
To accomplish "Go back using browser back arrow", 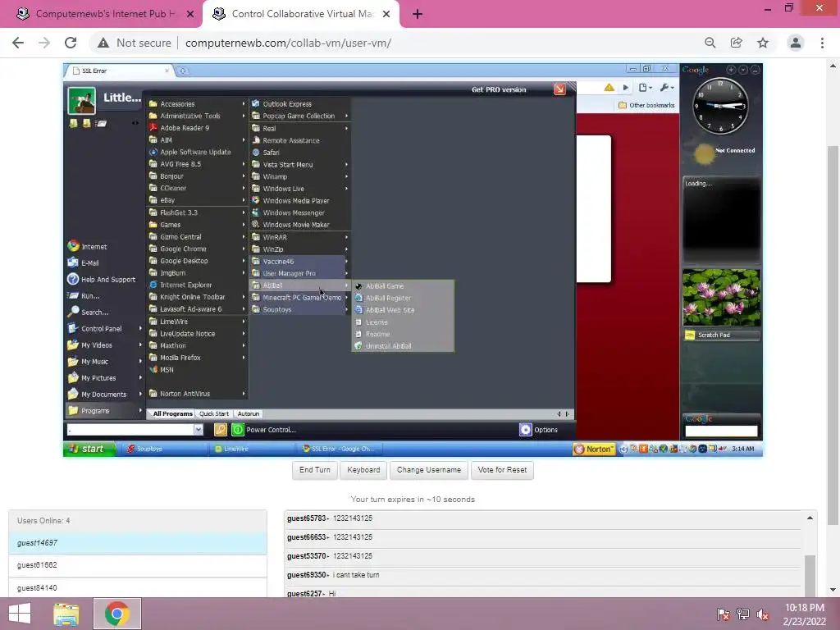I will [18, 43].
